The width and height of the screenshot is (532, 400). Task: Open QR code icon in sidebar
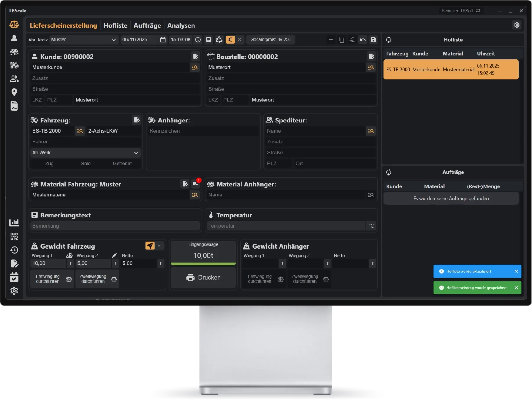pyautogui.click(x=14, y=236)
